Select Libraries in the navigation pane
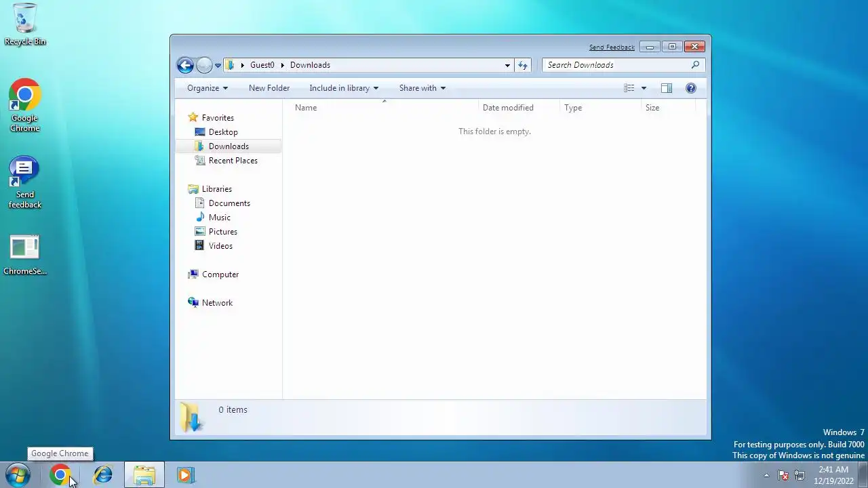The image size is (868, 488). coord(217,189)
